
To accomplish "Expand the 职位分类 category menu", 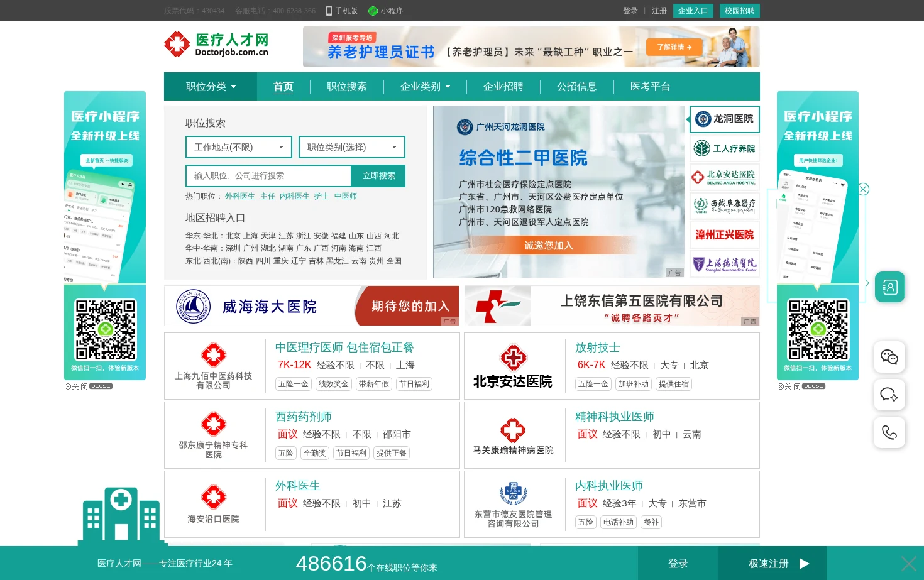I will (211, 87).
